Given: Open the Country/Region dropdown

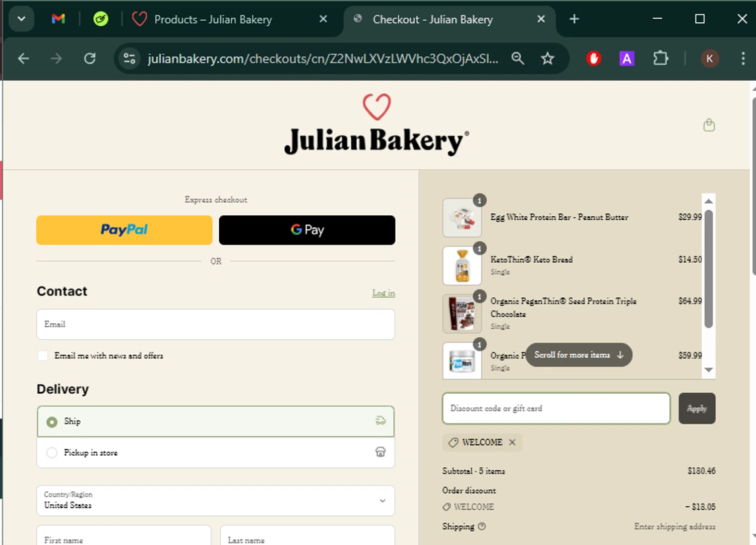Looking at the screenshot, I should [x=216, y=501].
